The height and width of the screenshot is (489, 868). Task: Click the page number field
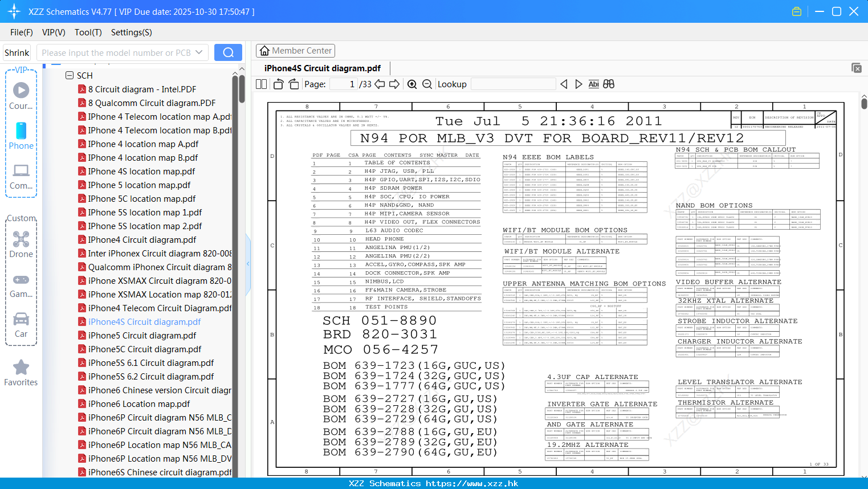(344, 84)
